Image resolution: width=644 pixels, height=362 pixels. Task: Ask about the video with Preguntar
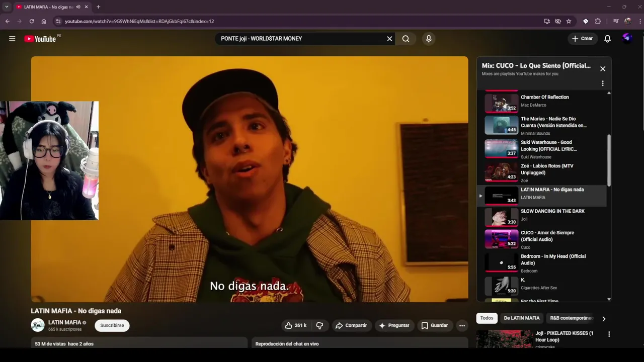pyautogui.click(x=394, y=326)
